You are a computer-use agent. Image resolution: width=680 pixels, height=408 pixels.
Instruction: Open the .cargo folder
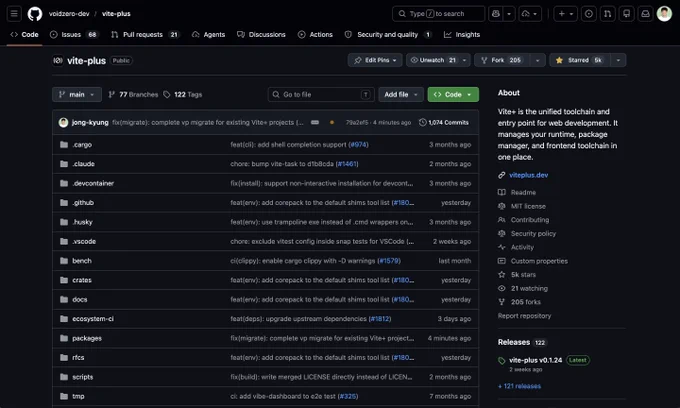(82, 145)
